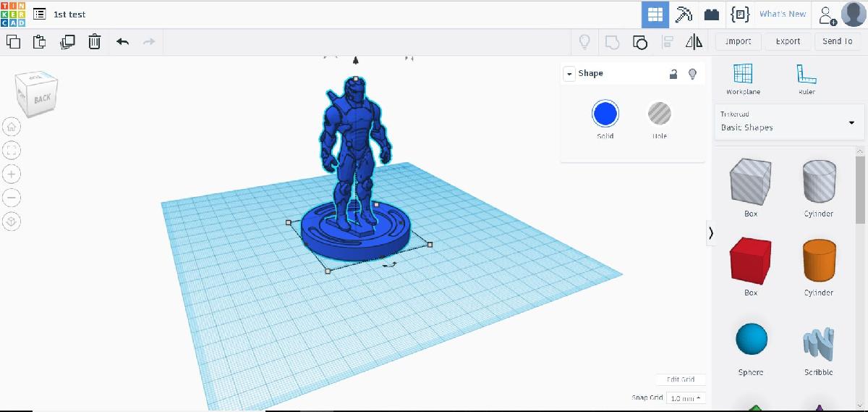Click the Group shapes icon
This screenshot has width=868, height=412.
click(612, 42)
